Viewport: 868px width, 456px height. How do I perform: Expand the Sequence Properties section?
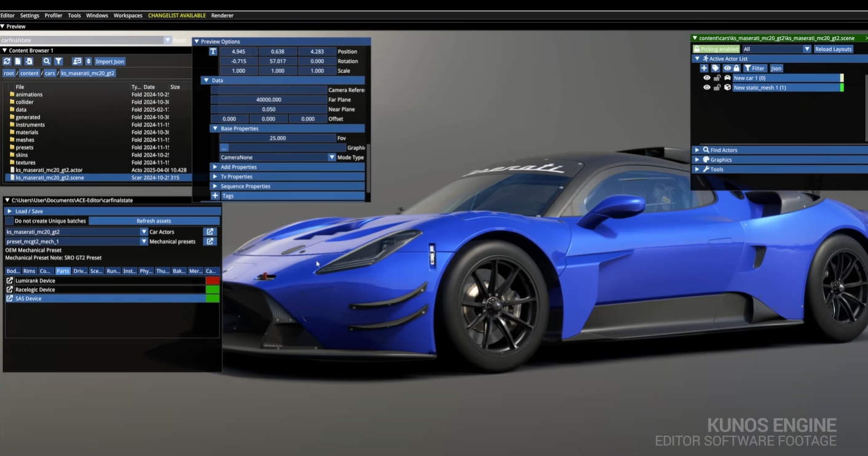(x=288, y=186)
